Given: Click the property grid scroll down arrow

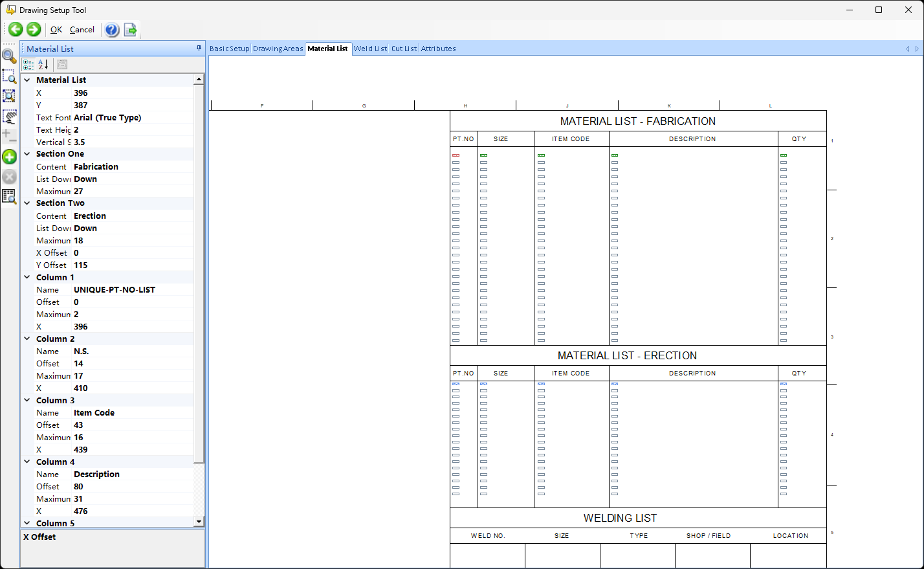Looking at the screenshot, I should tap(199, 522).
